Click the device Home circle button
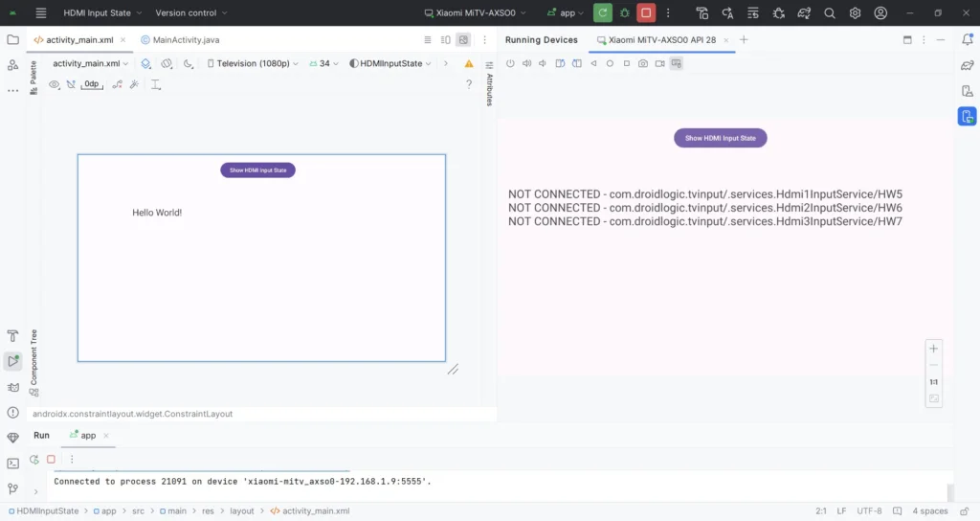The height and width of the screenshot is (521, 980). (x=610, y=63)
